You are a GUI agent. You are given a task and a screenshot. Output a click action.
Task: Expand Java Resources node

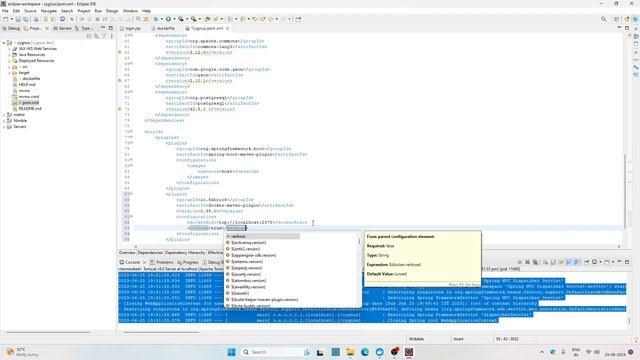point(9,55)
